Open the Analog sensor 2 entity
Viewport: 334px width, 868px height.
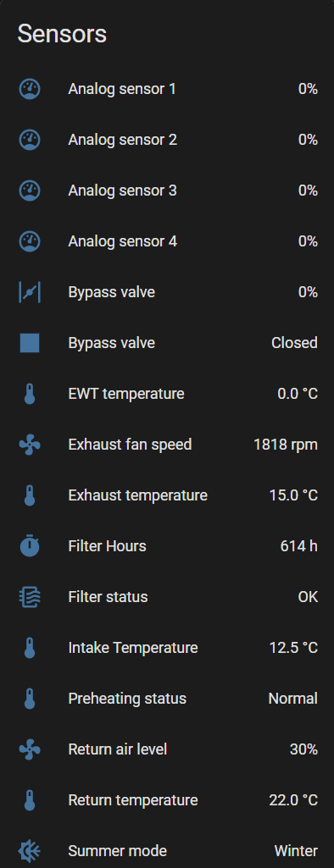[x=167, y=140]
